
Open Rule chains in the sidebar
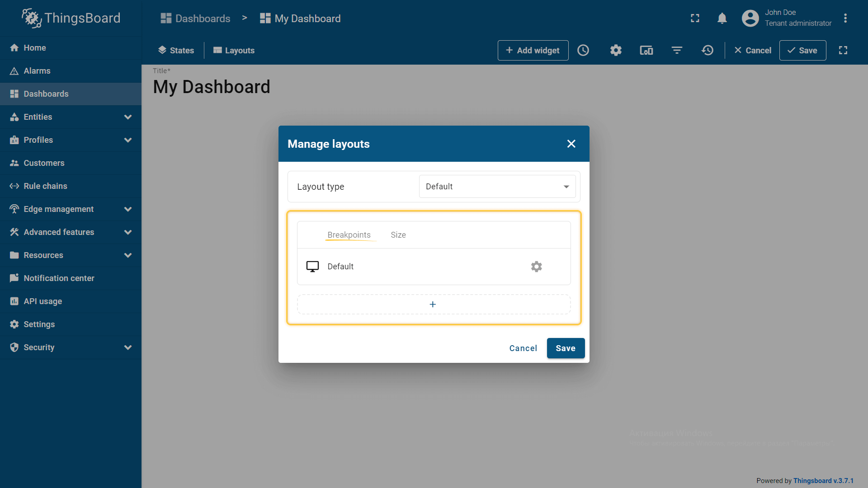(45, 186)
